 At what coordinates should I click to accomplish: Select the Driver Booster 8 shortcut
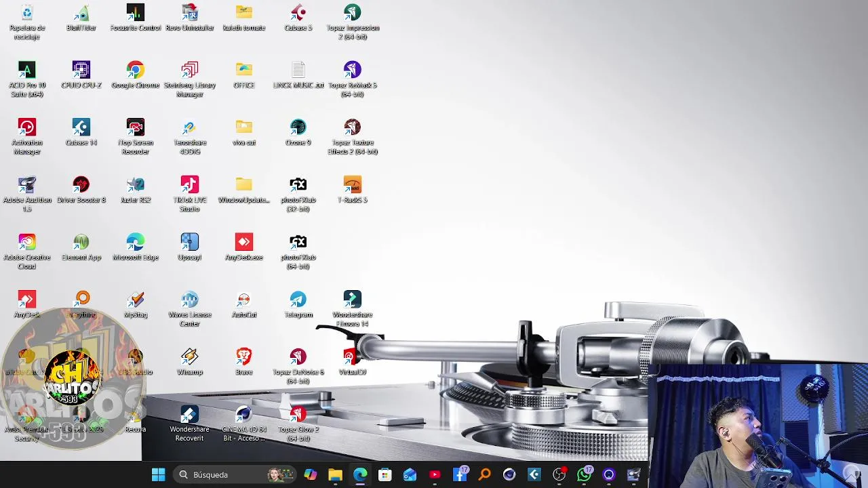coord(81,190)
